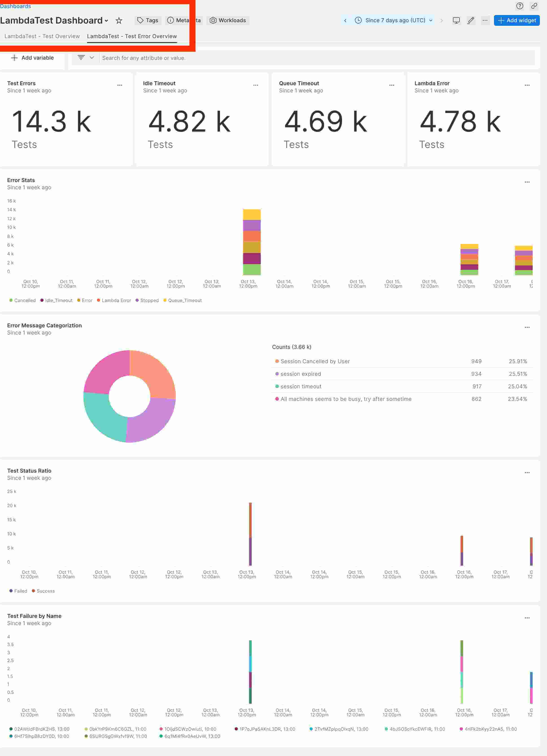Image resolution: width=547 pixels, height=756 pixels.
Task: Click Add variable
Action: click(x=33, y=58)
